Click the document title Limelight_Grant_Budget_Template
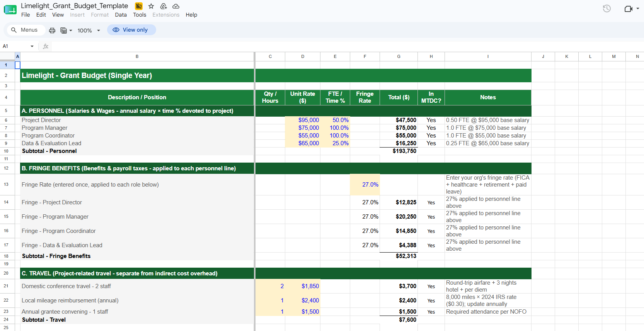This screenshot has height=331, width=644. click(74, 6)
